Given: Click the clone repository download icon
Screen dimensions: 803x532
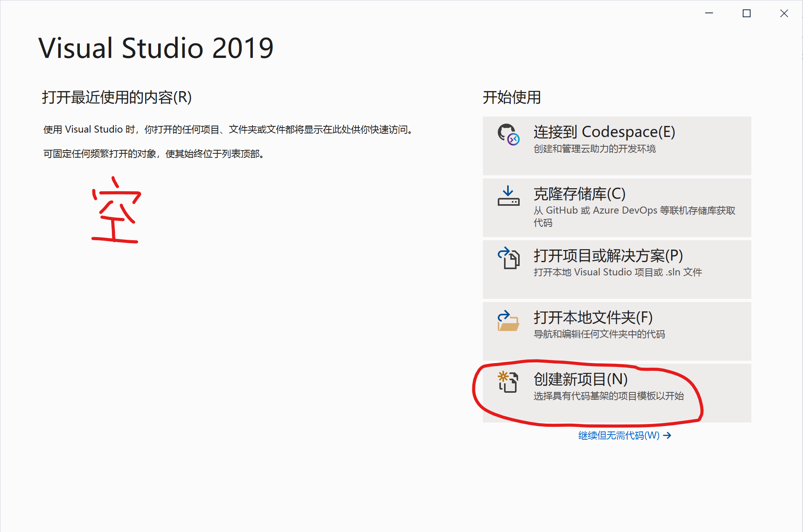Looking at the screenshot, I should click(508, 196).
